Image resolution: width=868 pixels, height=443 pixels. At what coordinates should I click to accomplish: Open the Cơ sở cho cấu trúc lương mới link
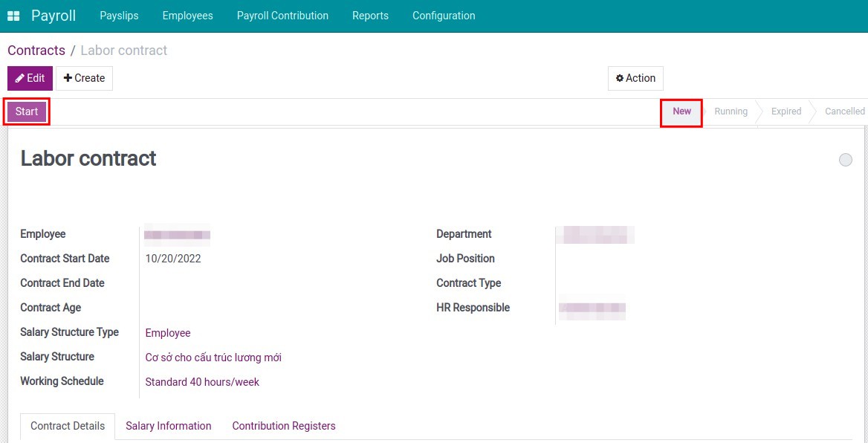[x=213, y=358]
